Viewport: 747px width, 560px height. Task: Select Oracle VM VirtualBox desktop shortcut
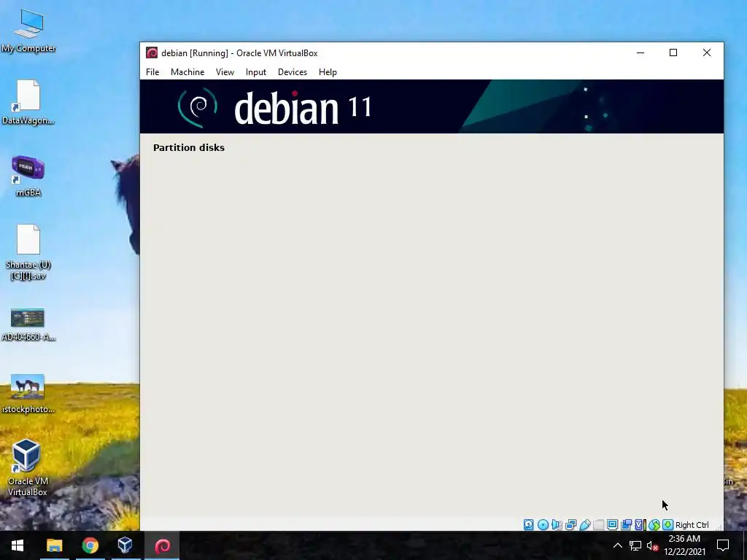(28, 468)
